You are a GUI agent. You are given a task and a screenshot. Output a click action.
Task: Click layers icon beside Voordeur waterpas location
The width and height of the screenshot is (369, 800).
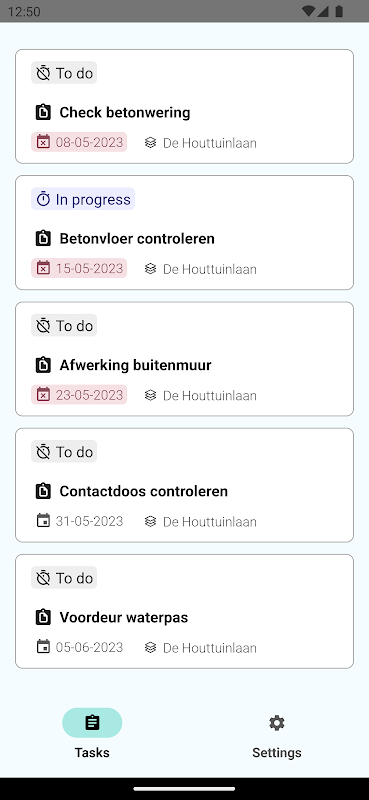click(x=150, y=647)
